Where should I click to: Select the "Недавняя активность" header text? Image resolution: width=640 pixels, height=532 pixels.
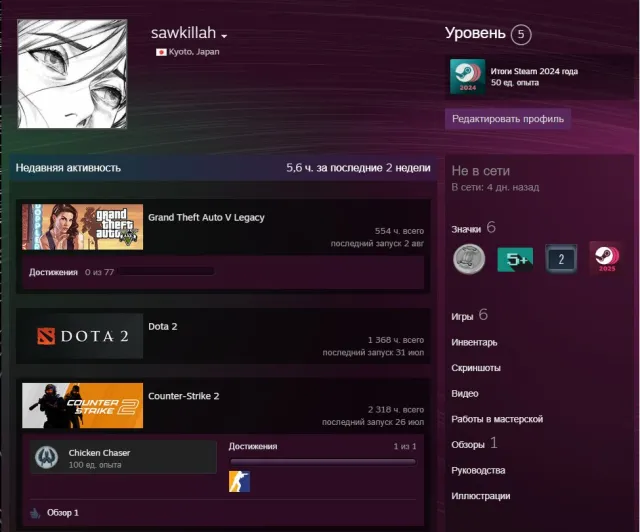point(68,168)
